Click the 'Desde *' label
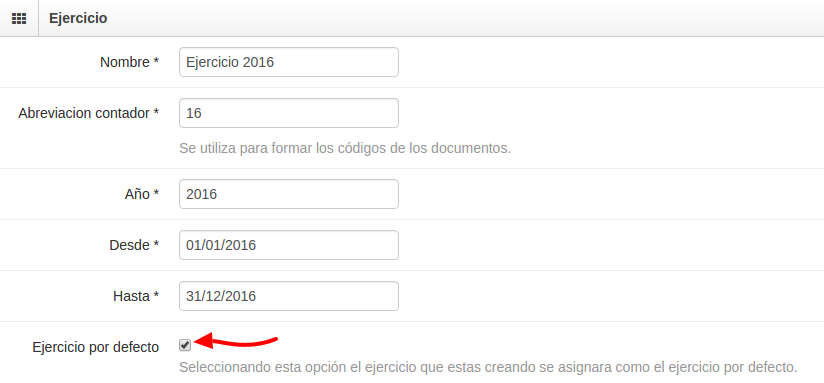Image resolution: width=824 pixels, height=383 pixels. click(134, 245)
